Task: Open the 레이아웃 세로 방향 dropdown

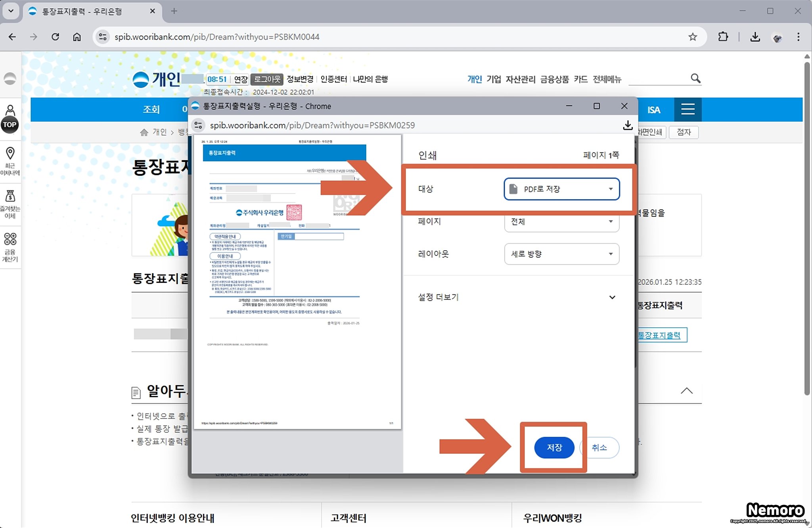Action: pyautogui.click(x=561, y=254)
